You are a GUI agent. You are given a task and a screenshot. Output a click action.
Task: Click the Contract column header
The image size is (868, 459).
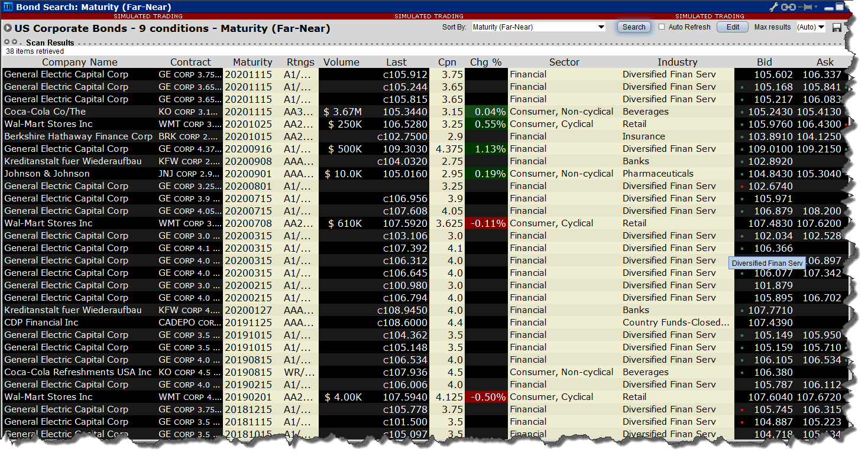[190, 62]
